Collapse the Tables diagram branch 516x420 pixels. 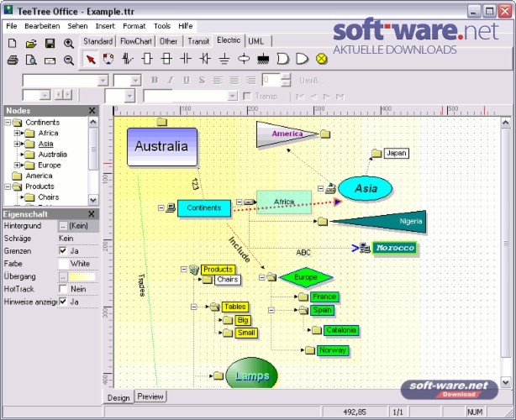[194, 307]
